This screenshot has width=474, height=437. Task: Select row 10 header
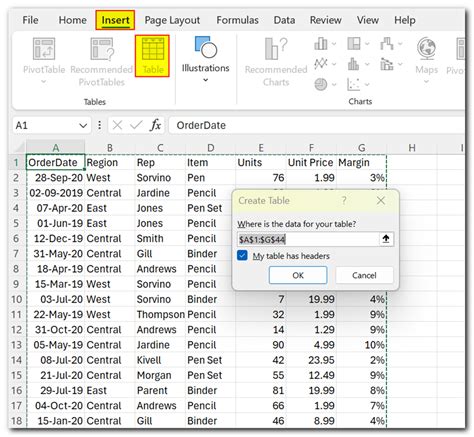tap(17, 299)
